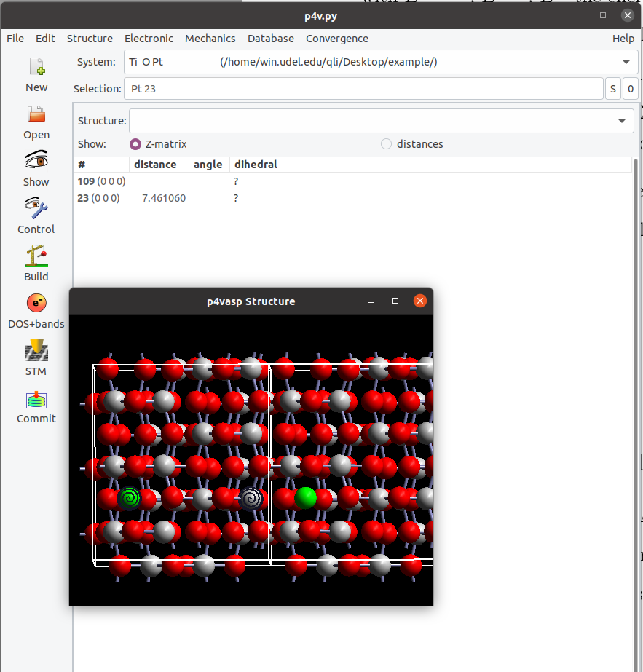The image size is (643, 672).
Task: Click the Selection input field
Action: (x=363, y=89)
